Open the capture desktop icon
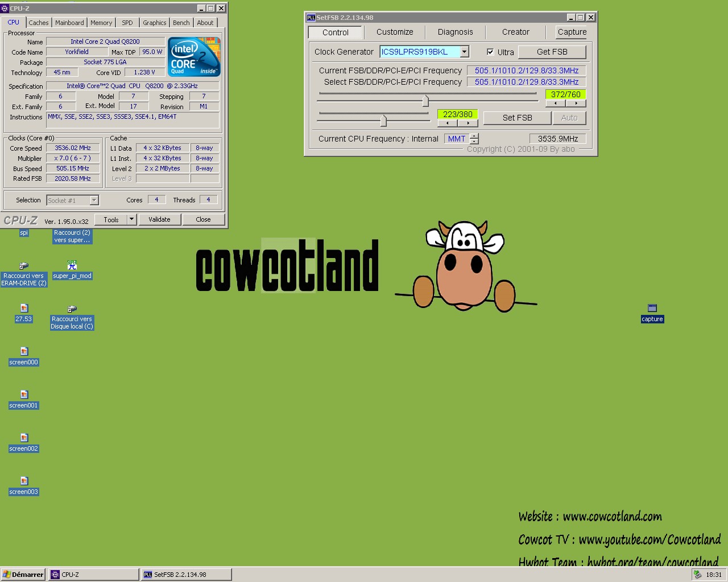728x582 pixels. pos(652,313)
